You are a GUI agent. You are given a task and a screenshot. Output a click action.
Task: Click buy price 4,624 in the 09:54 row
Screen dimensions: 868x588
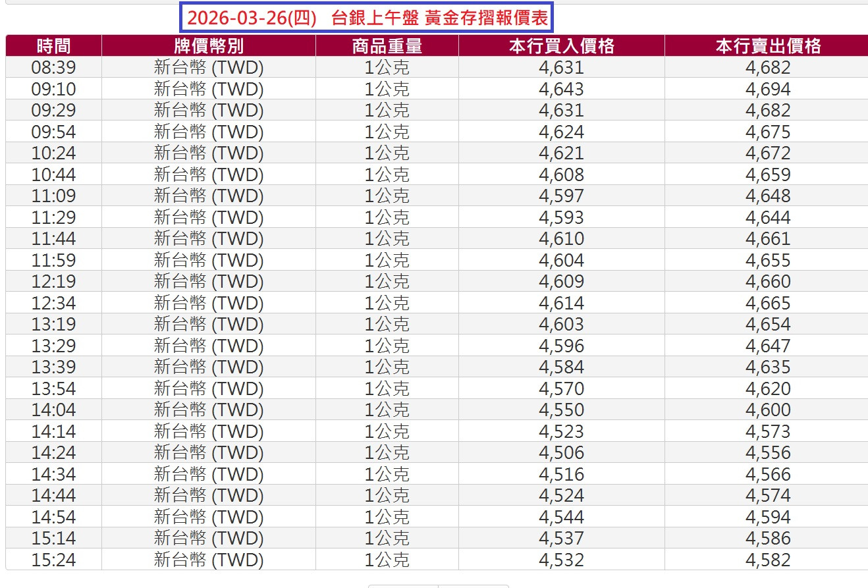561,132
